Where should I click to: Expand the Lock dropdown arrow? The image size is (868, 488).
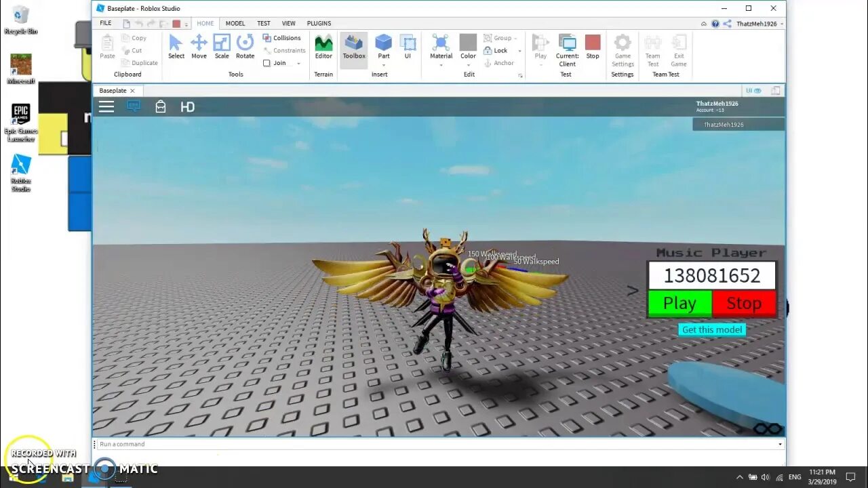pos(520,51)
